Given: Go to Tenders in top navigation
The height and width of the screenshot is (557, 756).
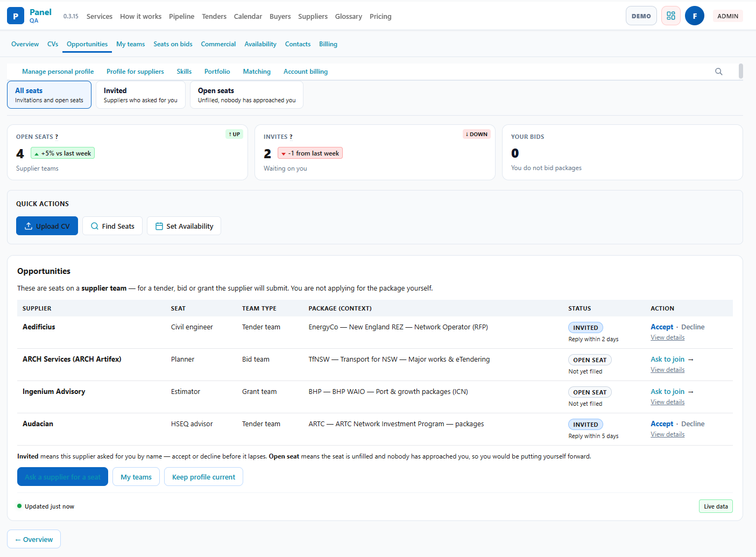Looking at the screenshot, I should (x=214, y=16).
